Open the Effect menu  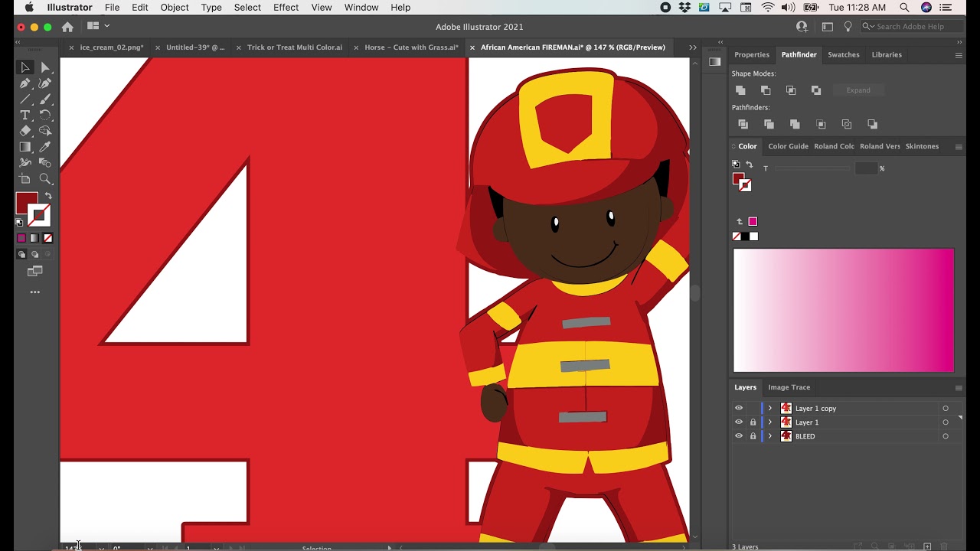286,8
